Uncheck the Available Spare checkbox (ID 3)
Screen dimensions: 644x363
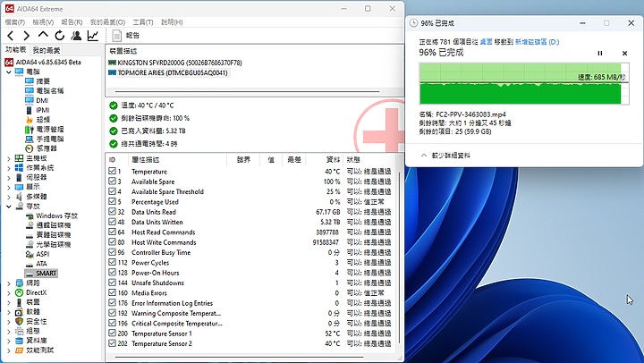click(x=112, y=181)
